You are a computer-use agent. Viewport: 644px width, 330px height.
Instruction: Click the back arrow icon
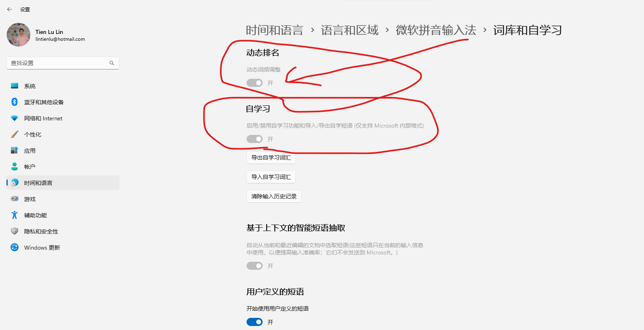10,9
